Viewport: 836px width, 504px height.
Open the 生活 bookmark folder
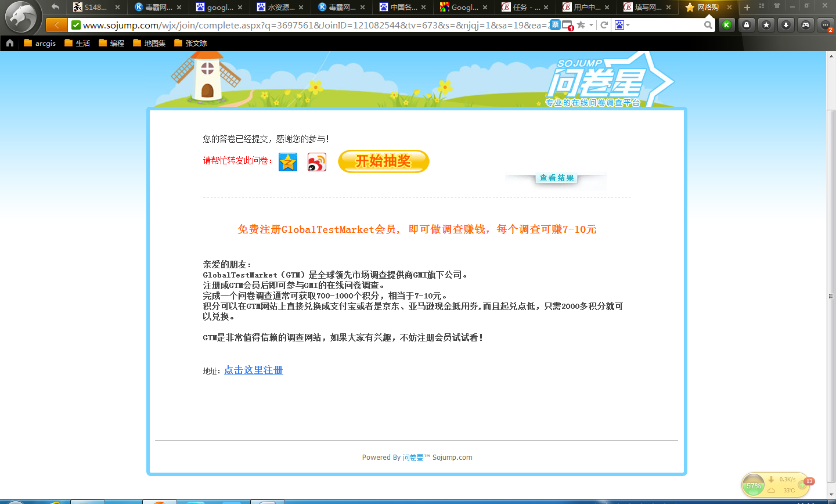77,43
